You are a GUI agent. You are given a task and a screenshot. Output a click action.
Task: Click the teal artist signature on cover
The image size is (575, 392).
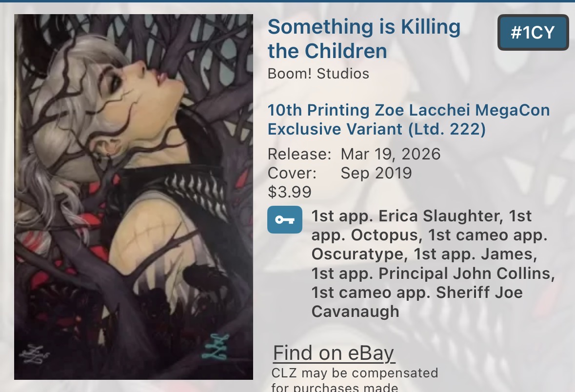point(216,347)
